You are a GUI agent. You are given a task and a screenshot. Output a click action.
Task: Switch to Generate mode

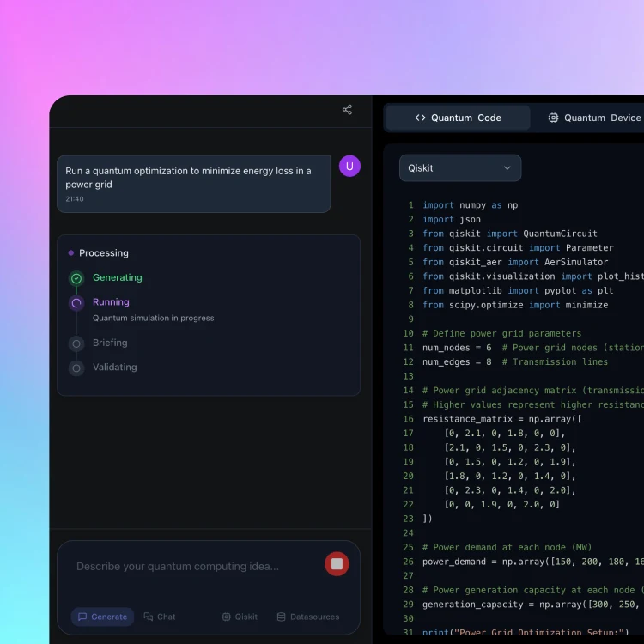pyautogui.click(x=103, y=617)
